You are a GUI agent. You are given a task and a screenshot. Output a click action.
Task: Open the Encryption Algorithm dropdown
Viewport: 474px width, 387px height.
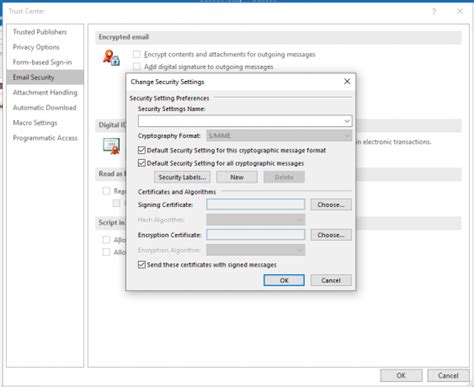coord(300,250)
